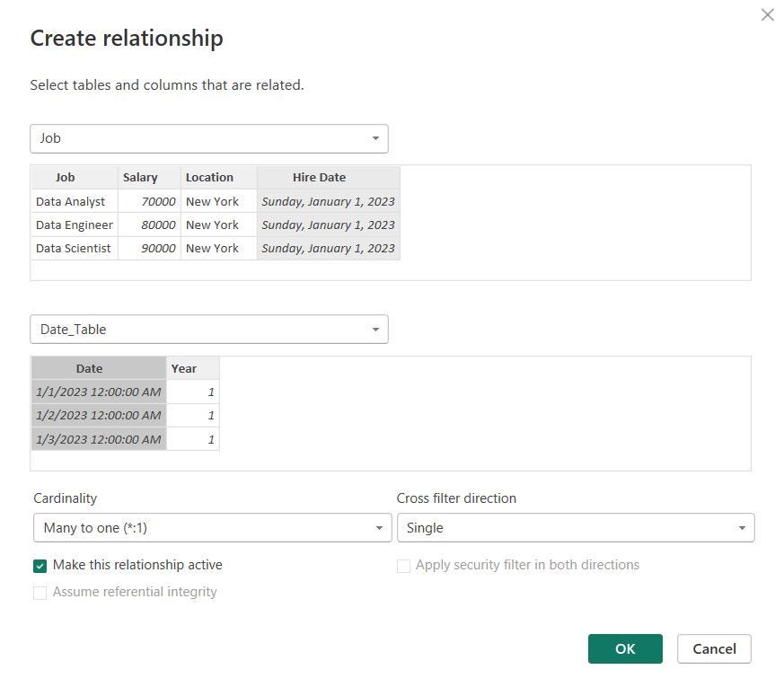
Task: Select the Location column header
Action: tap(218, 178)
